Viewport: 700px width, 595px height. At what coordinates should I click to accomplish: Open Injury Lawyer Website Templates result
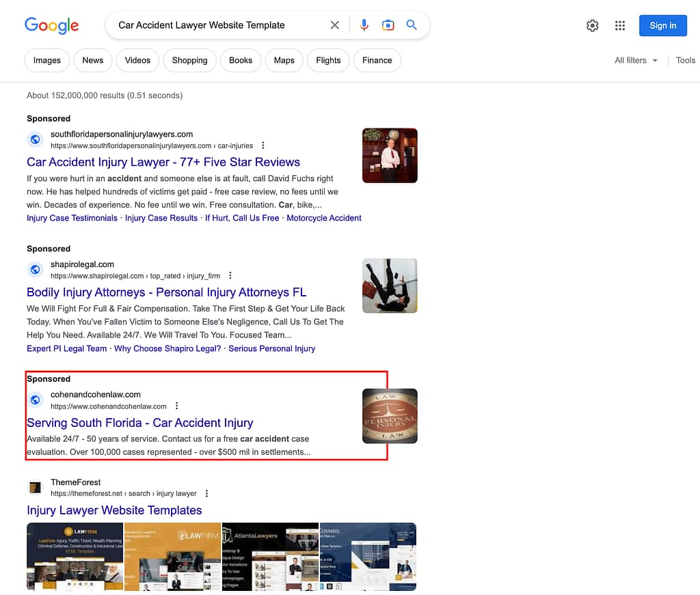(x=114, y=510)
